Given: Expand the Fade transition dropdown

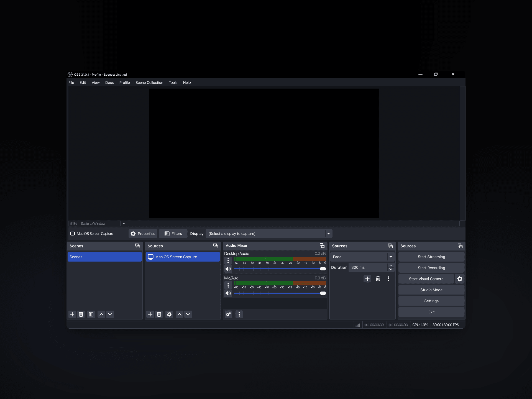Looking at the screenshot, I should [391, 257].
